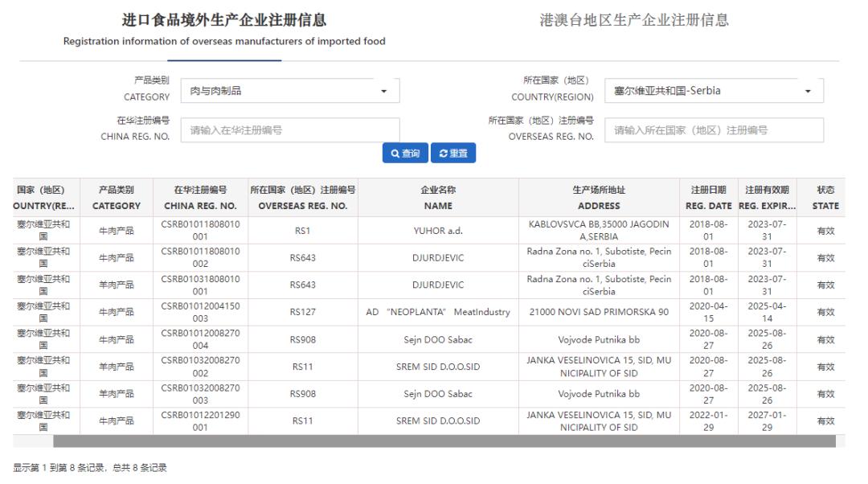The height and width of the screenshot is (484, 868).
Task: Click the 重置 reset button
Action: click(453, 153)
